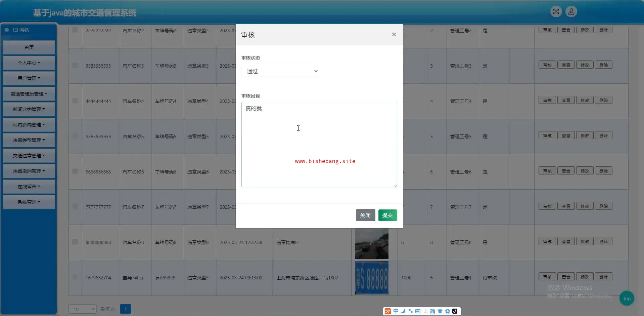Viewport: 644px width, 316px height.
Task: Click the TikTok icon in IME toolbar
Action: coord(455,311)
